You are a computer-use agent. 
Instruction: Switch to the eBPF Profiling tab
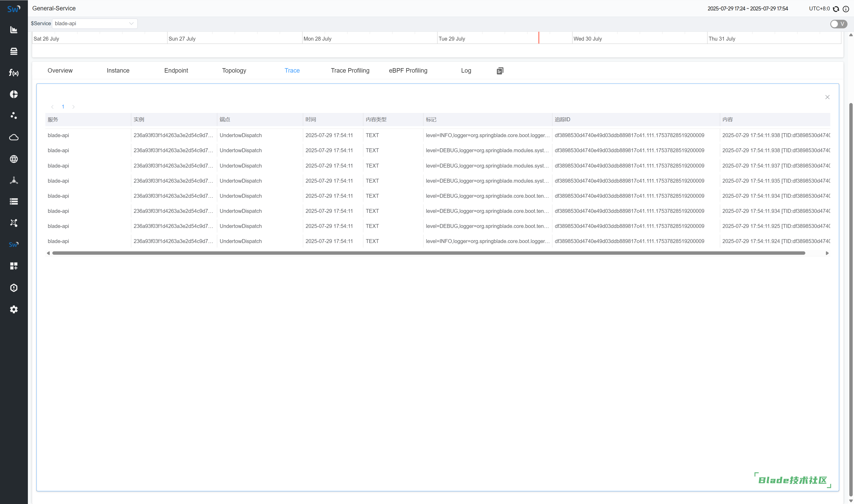coord(408,70)
